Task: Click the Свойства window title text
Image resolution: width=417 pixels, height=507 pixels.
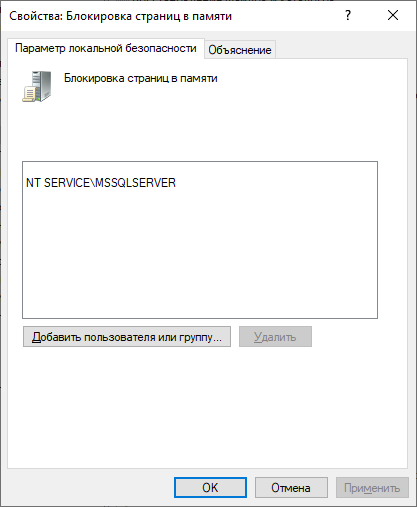Action: (120, 16)
